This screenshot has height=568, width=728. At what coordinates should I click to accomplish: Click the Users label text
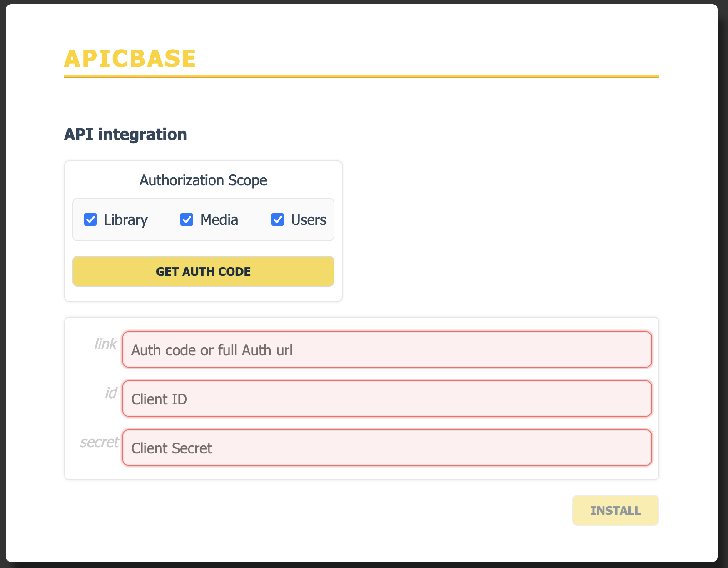[x=309, y=220]
